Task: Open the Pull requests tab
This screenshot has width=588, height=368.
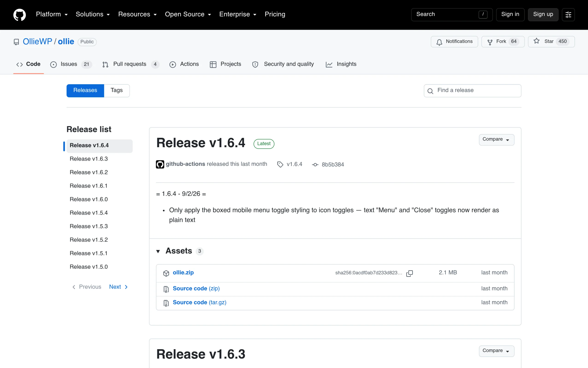Action: 131,64
